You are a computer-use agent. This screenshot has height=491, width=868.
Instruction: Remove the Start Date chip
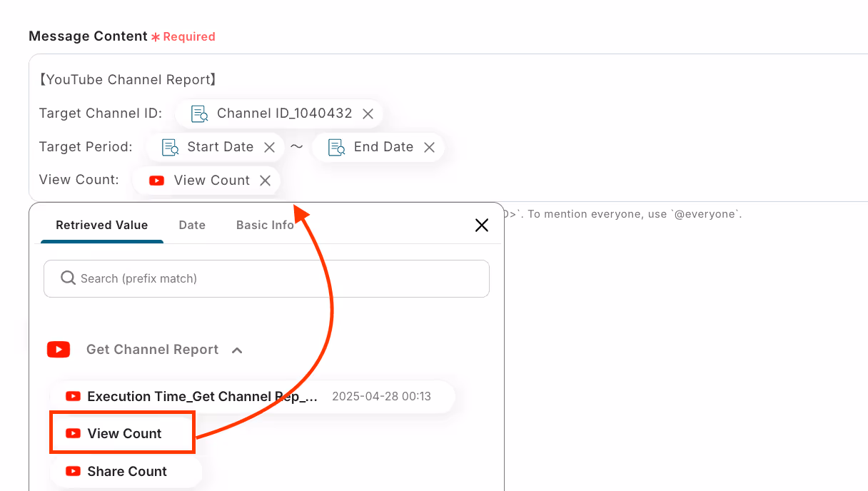coord(270,147)
